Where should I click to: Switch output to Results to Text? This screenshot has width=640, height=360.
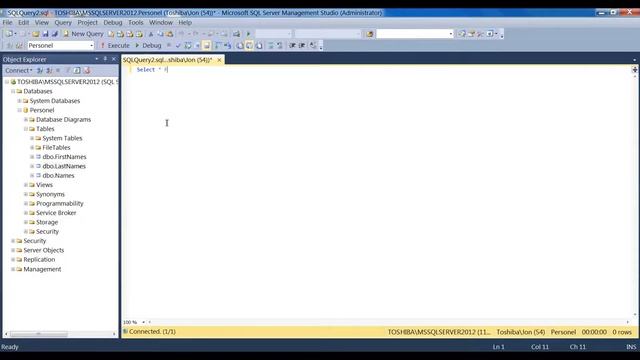(x=240, y=45)
